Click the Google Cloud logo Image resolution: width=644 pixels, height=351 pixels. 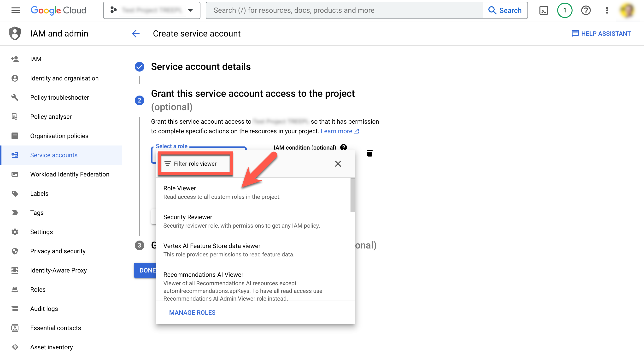pos(59,10)
